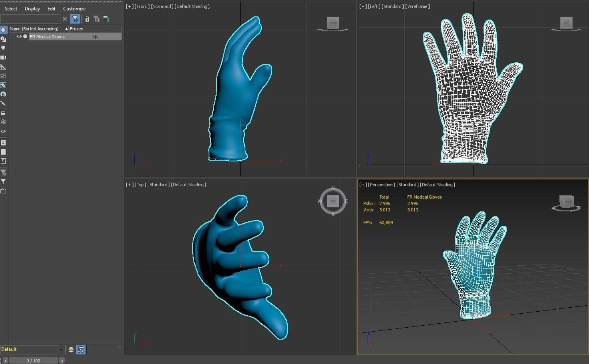
Task: Clear the search field with X
Action: pos(65,19)
